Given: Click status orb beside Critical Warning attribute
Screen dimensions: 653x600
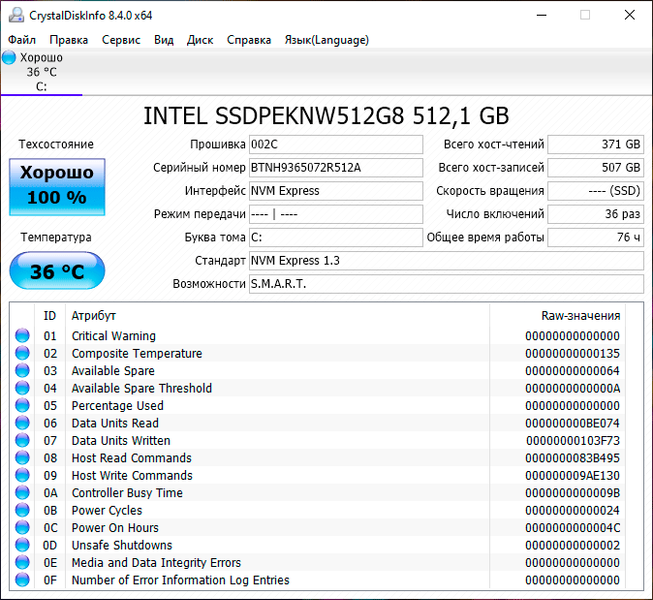Looking at the screenshot, I should pyautogui.click(x=22, y=336).
